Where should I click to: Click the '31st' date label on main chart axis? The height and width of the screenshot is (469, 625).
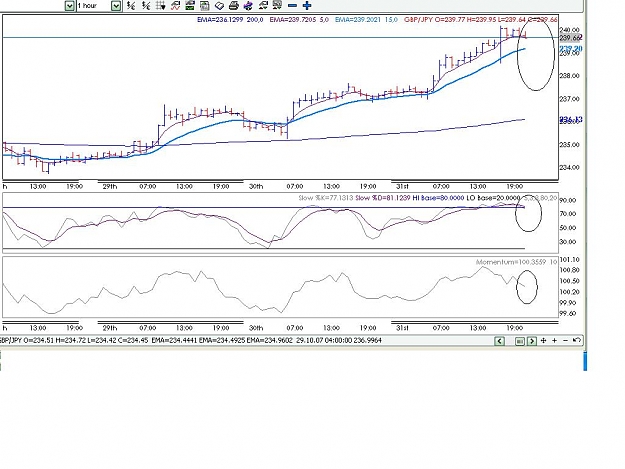point(402,186)
